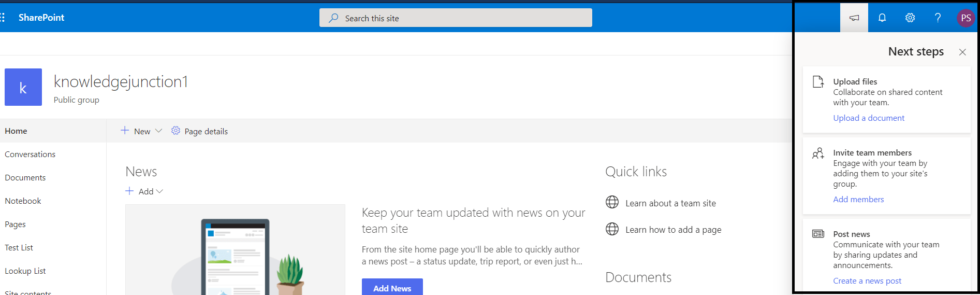
Task: Open the PS account avatar
Action: click(x=966, y=18)
